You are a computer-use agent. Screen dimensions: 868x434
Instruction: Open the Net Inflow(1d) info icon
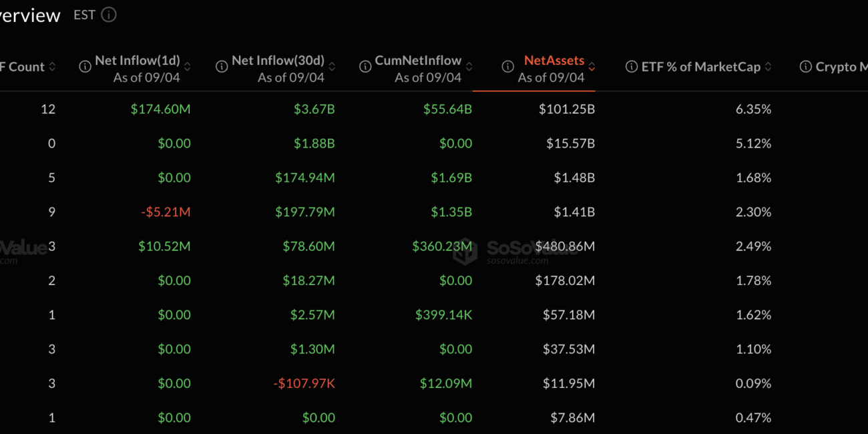(x=85, y=67)
